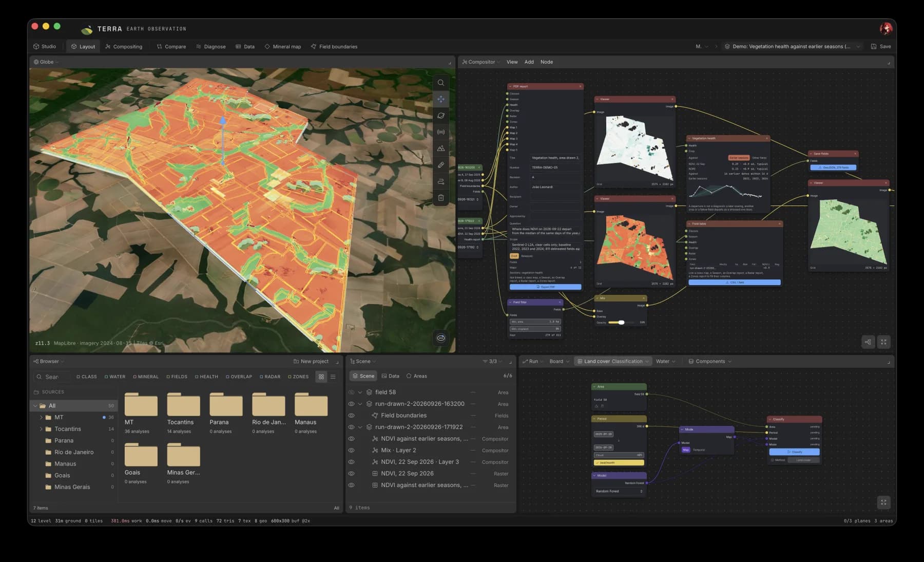Open the Data tab in the Scene panel
The height and width of the screenshot is (562, 924).
pyautogui.click(x=390, y=376)
